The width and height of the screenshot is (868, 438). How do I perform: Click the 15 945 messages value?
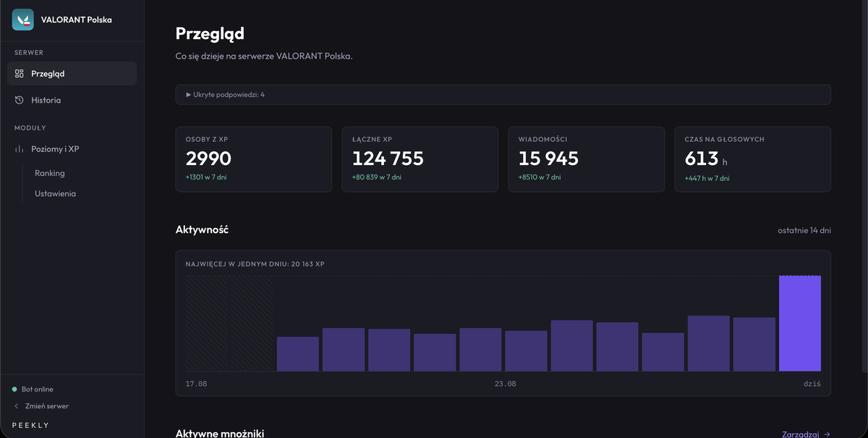click(x=548, y=159)
